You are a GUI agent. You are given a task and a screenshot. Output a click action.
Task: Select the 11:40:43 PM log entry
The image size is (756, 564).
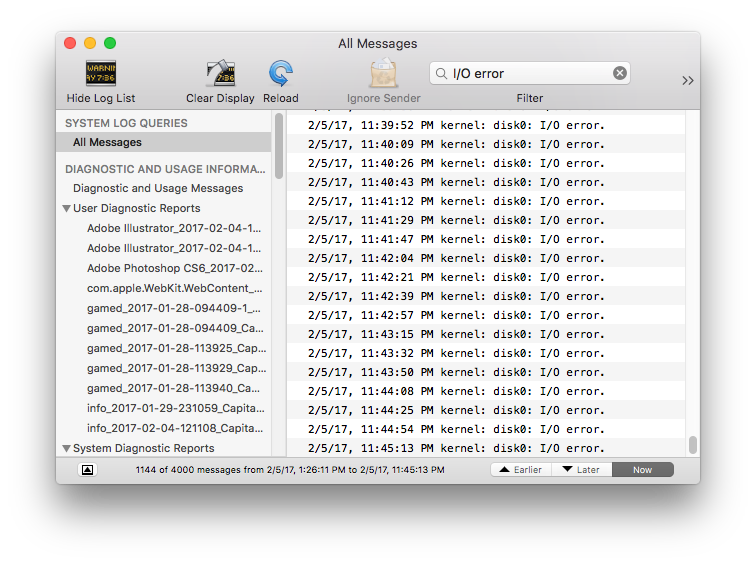pyautogui.click(x=486, y=182)
